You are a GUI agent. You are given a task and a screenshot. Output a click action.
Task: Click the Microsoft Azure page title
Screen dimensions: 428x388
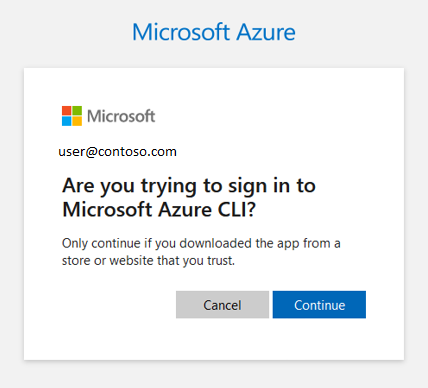pos(214,32)
